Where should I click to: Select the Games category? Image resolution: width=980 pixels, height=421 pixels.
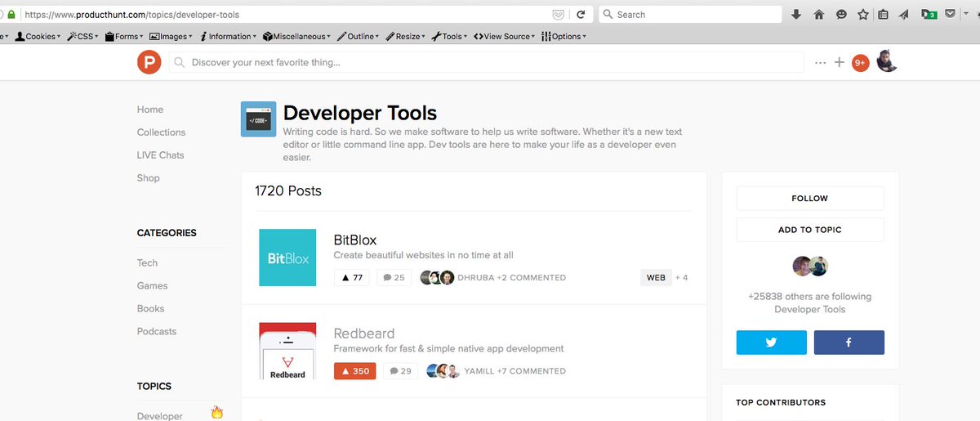[x=153, y=286]
